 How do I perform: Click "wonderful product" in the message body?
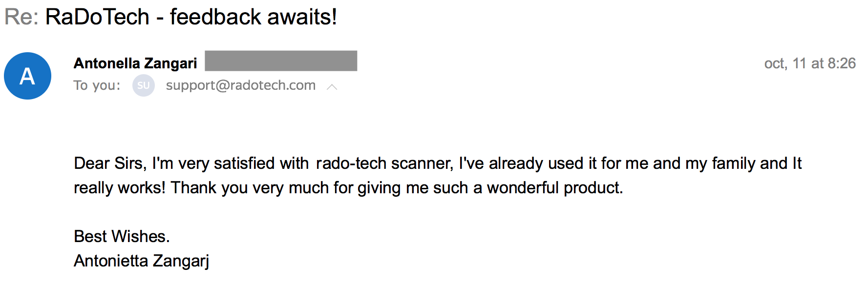click(x=553, y=188)
